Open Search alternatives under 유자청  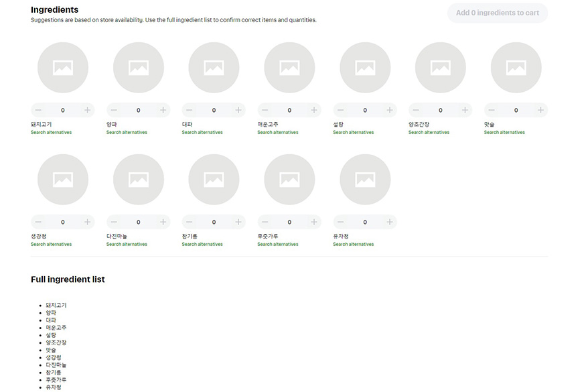point(353,245)
